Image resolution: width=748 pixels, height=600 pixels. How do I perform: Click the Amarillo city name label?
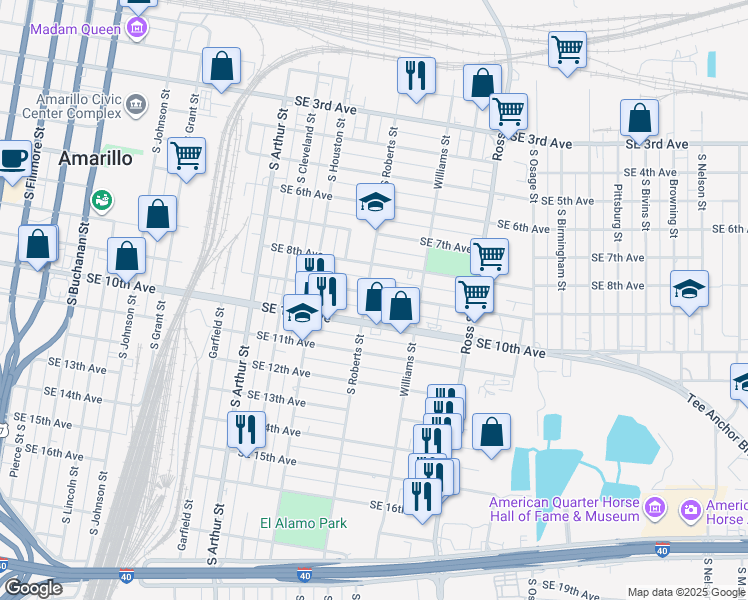(95, 159)
